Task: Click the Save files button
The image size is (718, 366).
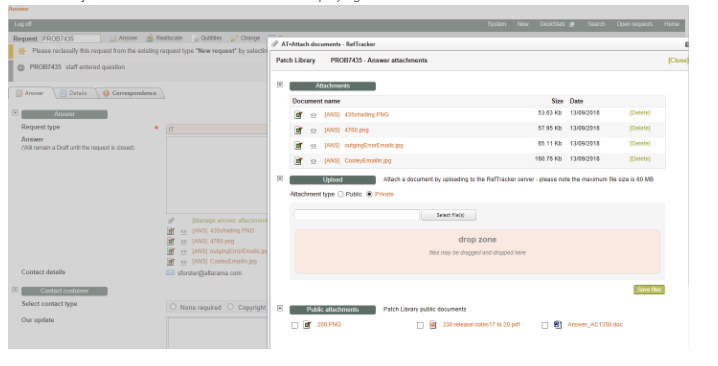Action: coord(649,290)
